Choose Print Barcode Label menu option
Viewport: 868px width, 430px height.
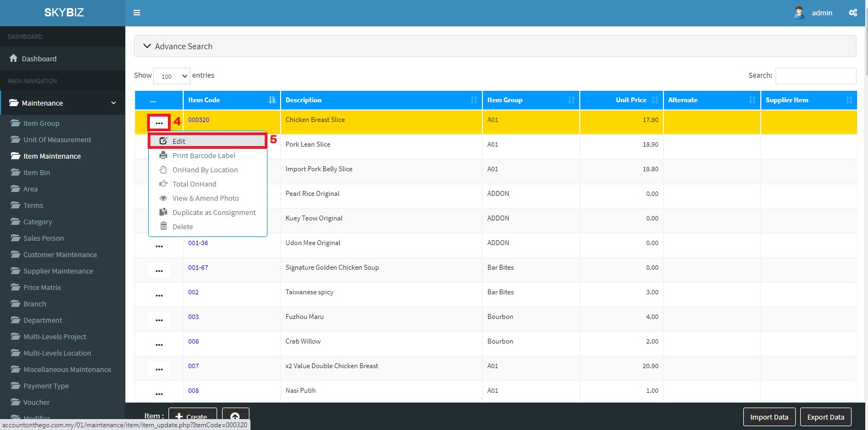203,155
